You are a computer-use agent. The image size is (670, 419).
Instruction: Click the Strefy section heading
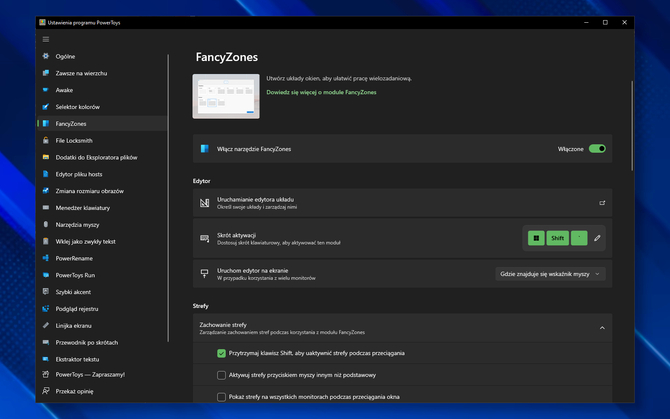[x=200, y=306]
